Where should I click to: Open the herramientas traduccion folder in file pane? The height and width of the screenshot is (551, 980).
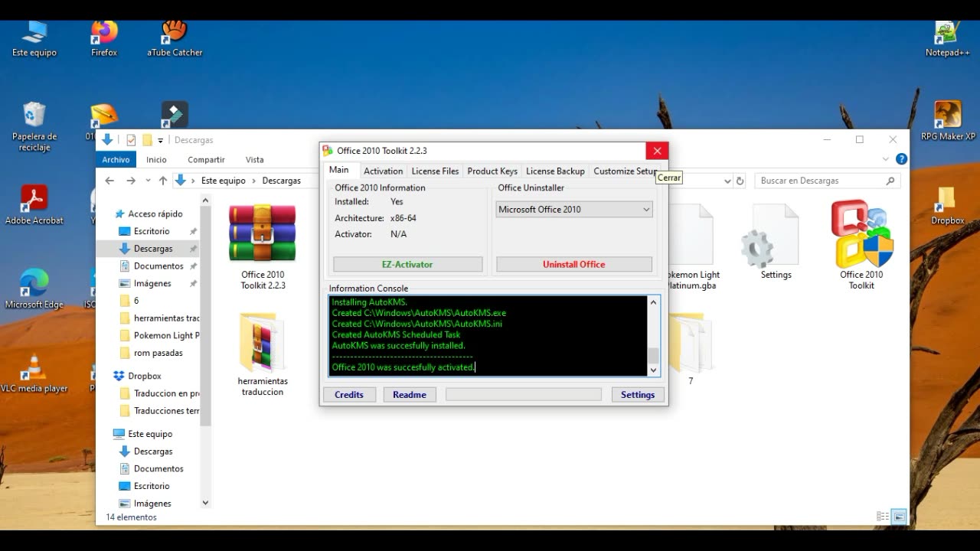click(x=263, y=354)
